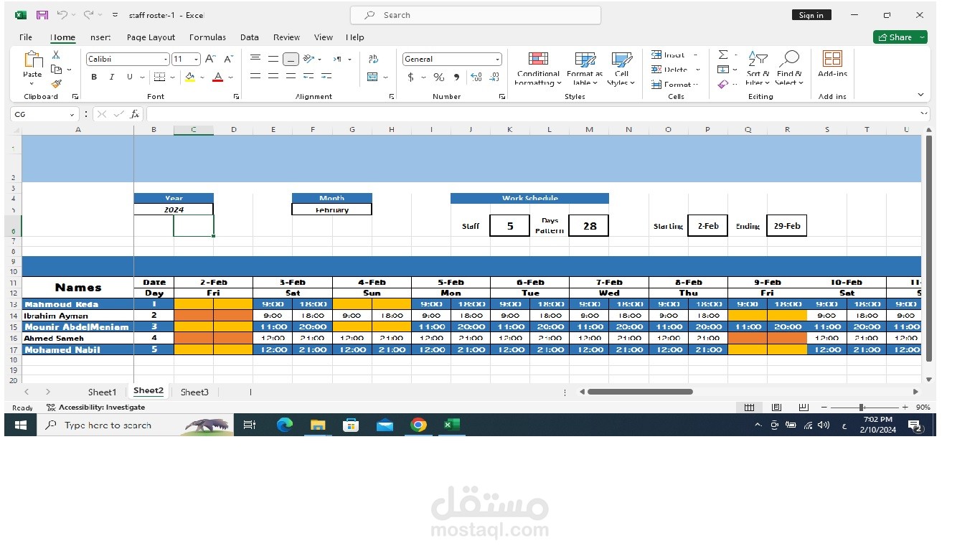The width and height of the screenshot is (980, 551).
Task: Switch to Sheet1 tab
Action: click(x=102, y=392)
